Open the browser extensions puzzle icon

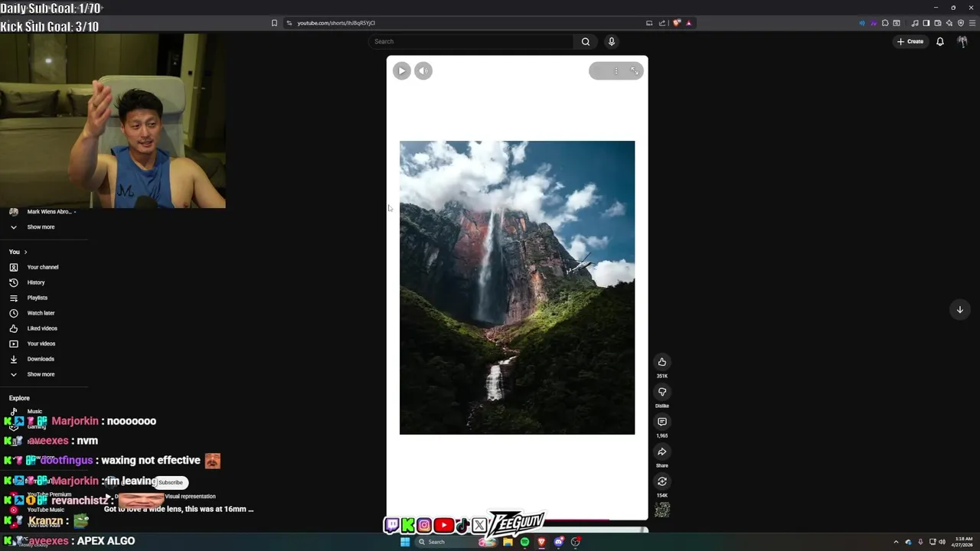(885, 23)
